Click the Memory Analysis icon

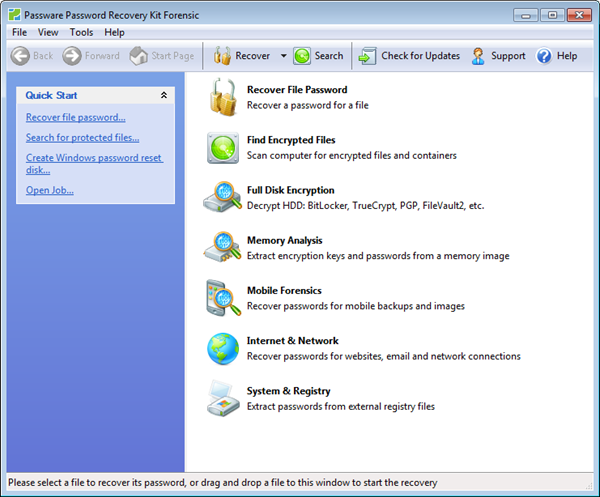click(223, 247)
